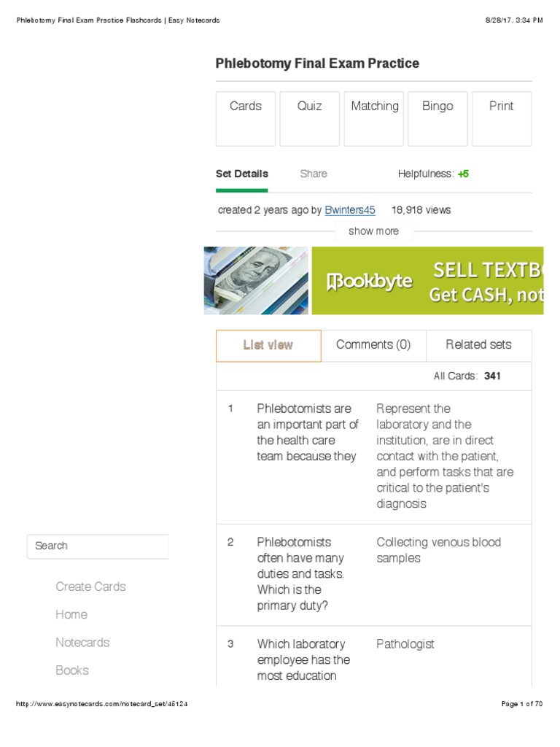The width and height of the screenshot is (560, 747).
Task: Visit the Bwinters45 profile link
Action: tap(350, 210)
